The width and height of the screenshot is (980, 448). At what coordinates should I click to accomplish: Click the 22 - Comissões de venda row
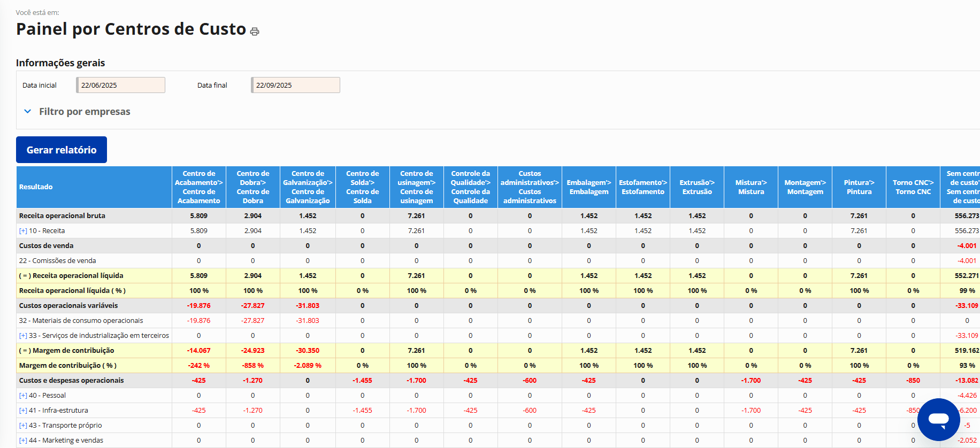pyautogui.click(x=58, y=261)
